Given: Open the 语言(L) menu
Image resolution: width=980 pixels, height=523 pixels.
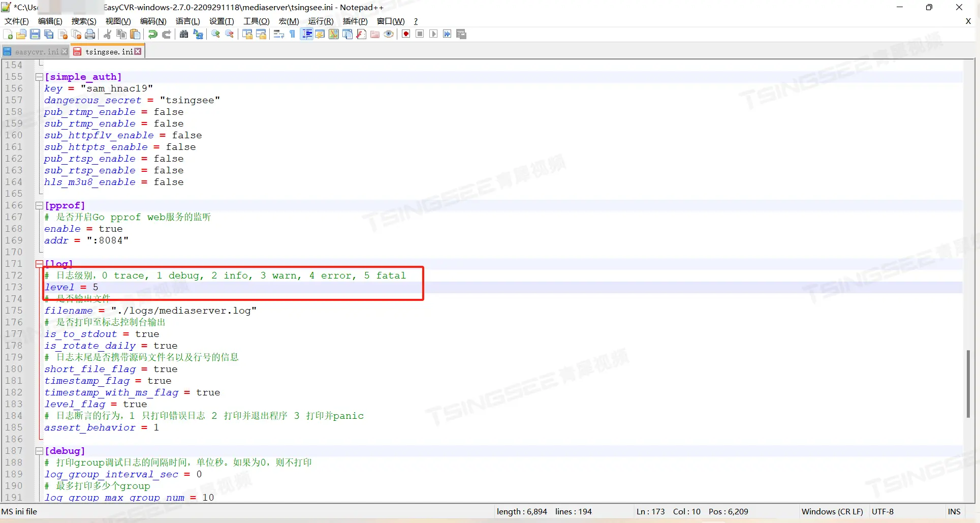Looking at the screenshot, I should click(x=187, y=21).
